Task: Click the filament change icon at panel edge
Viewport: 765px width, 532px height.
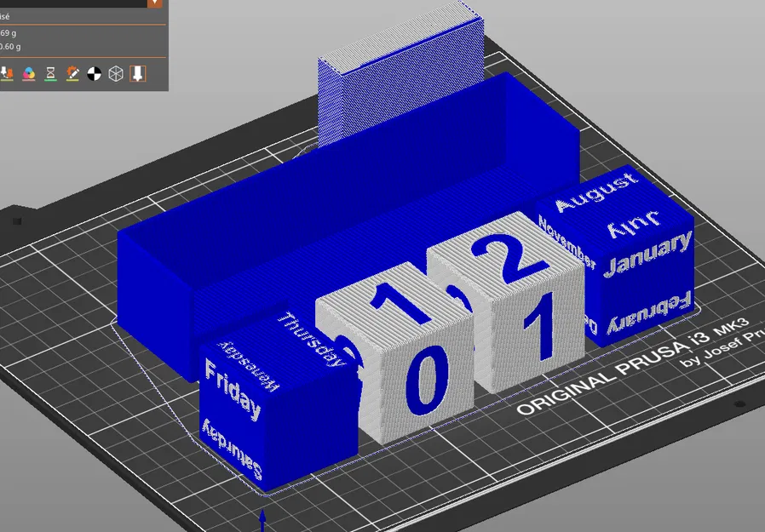Action: click(x=6, y=74)
